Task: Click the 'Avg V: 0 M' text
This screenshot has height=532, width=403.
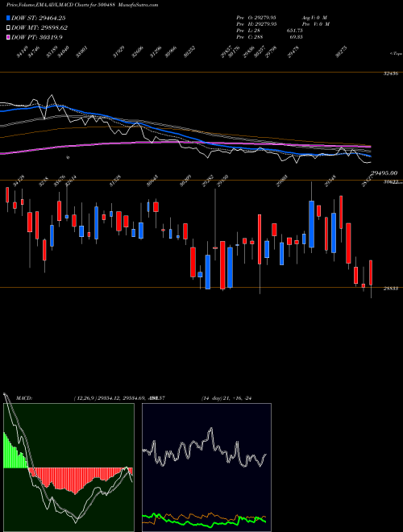Action: (314, 17)
